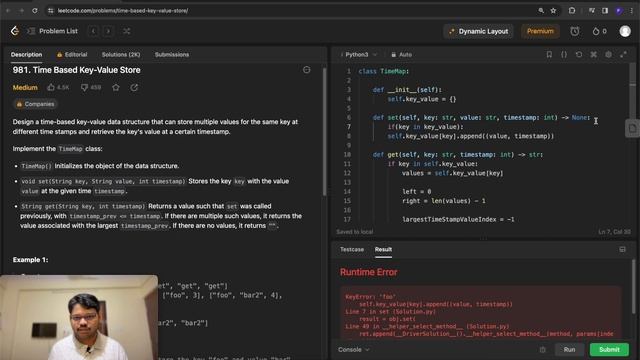Click the problem options circle icon
This screenshot has width=640, height=360.
click(x=307, y=70)
